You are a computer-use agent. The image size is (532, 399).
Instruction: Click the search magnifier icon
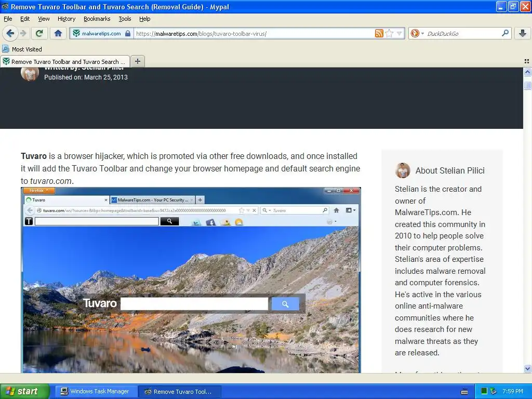505,33
